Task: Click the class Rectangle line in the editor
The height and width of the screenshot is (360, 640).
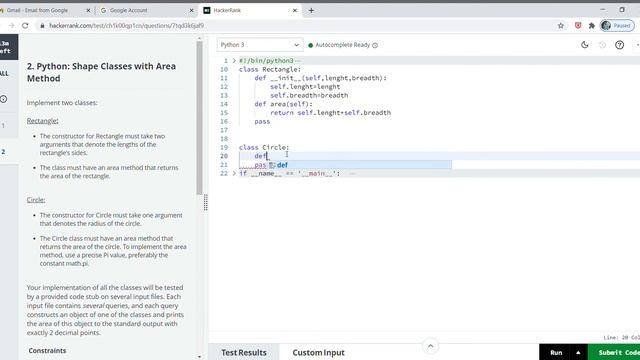Action: 270,69
